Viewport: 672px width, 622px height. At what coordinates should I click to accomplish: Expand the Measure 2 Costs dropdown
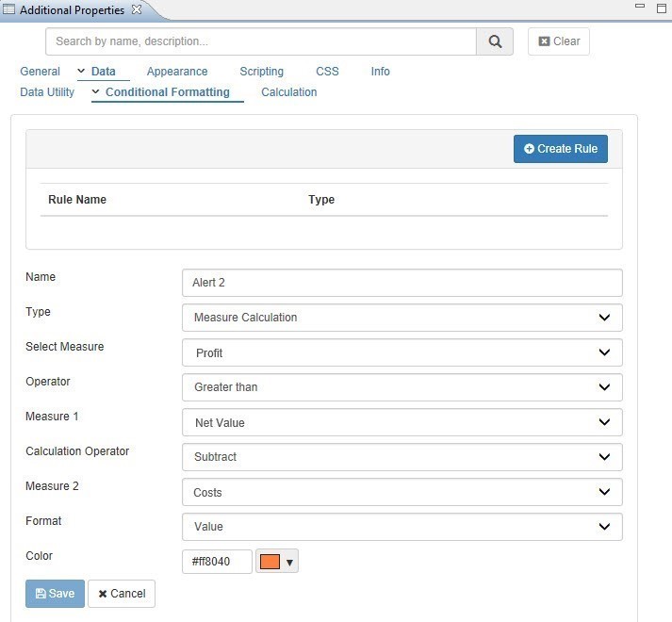[x=402, y=492]
